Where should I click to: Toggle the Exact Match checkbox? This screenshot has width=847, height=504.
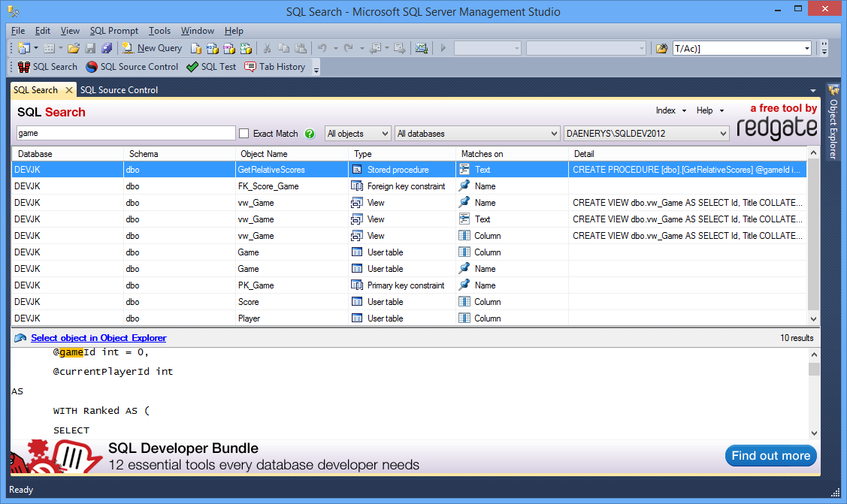point(244,133)
